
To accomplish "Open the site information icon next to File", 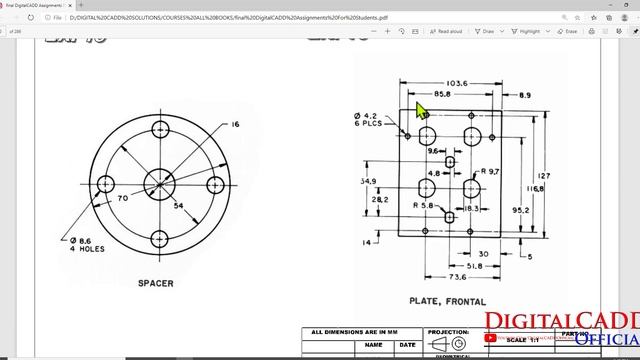I will [48, 18].
